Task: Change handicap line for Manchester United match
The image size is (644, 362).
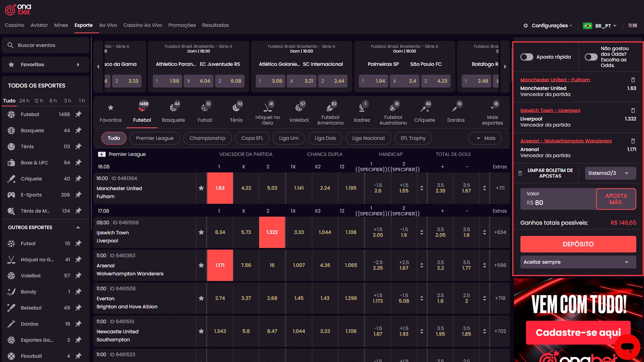Action: 422,188
